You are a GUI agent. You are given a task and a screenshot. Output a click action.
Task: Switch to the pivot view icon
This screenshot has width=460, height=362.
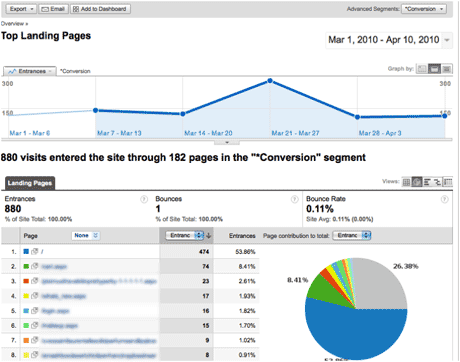tap(448, 182)
